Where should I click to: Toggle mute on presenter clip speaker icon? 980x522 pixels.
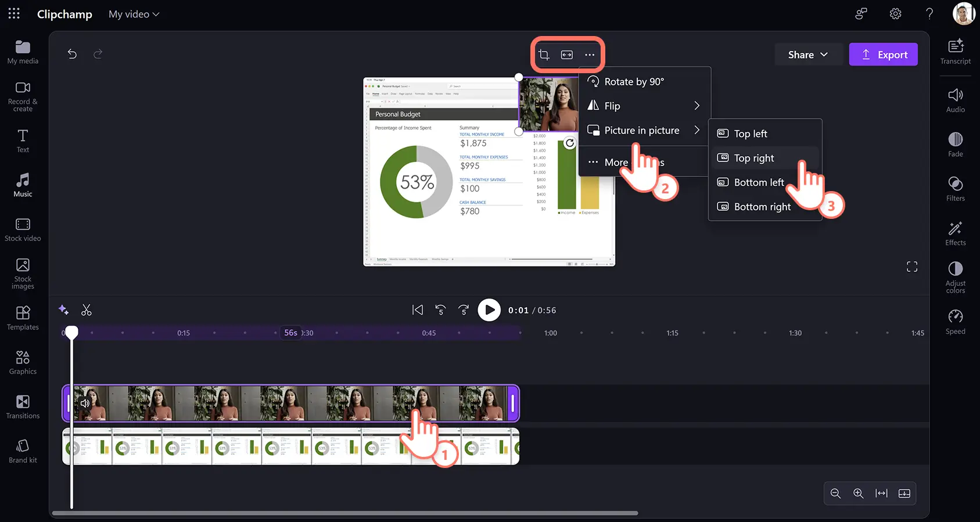click(x=85, y=403)
